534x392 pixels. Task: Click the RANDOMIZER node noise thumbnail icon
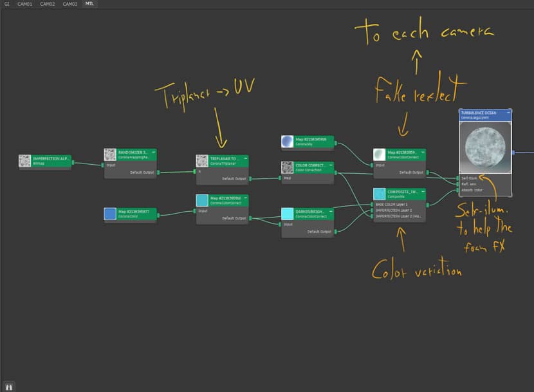click(110, 154)
